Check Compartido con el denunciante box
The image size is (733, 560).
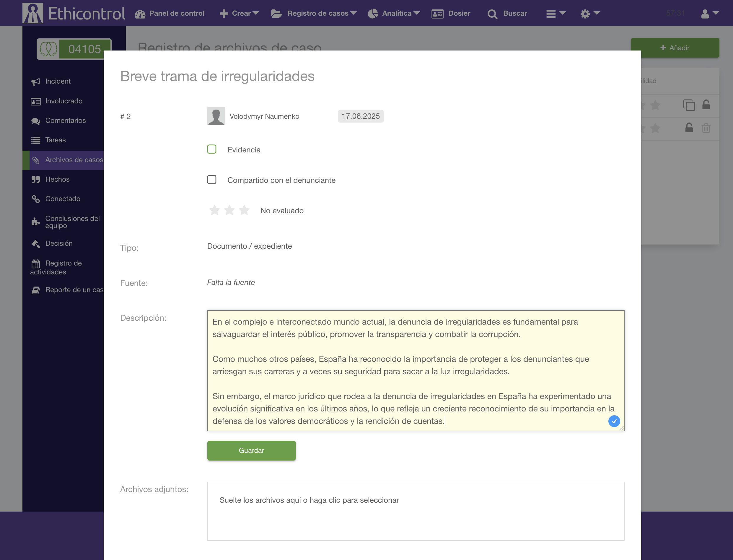tap(212, 180)
